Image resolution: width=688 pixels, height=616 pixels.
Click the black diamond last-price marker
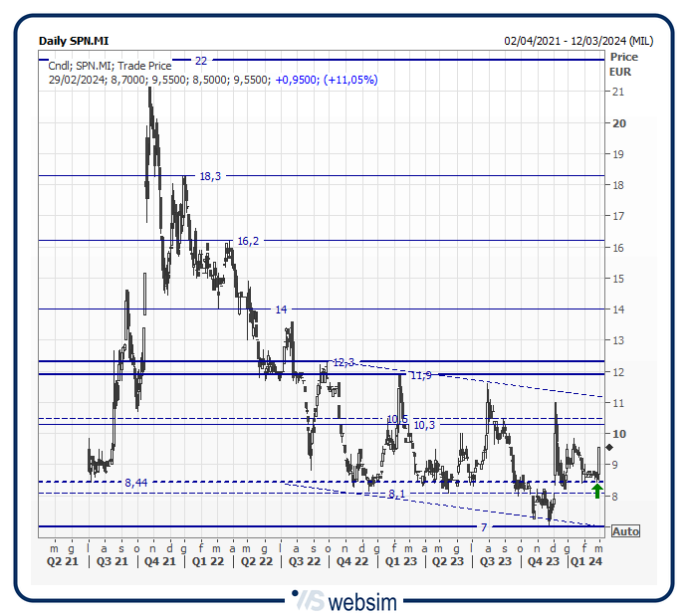pyautogui.click(x=609, y=448)
